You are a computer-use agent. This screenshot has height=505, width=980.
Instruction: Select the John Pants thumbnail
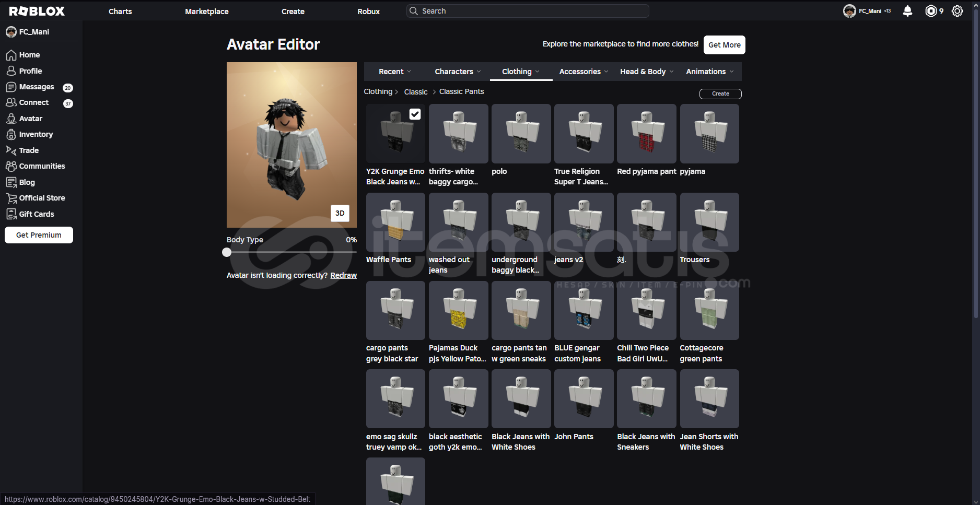click(584, 398)
